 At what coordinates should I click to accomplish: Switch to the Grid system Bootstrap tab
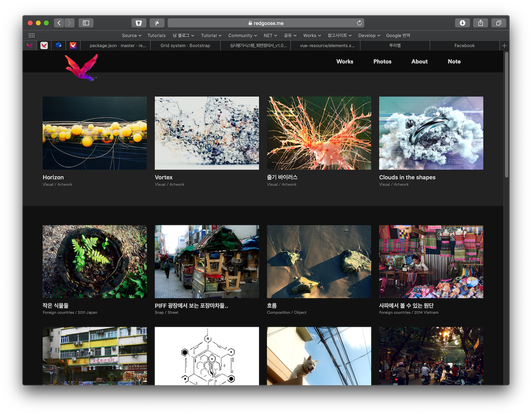(x=185, y=45)
